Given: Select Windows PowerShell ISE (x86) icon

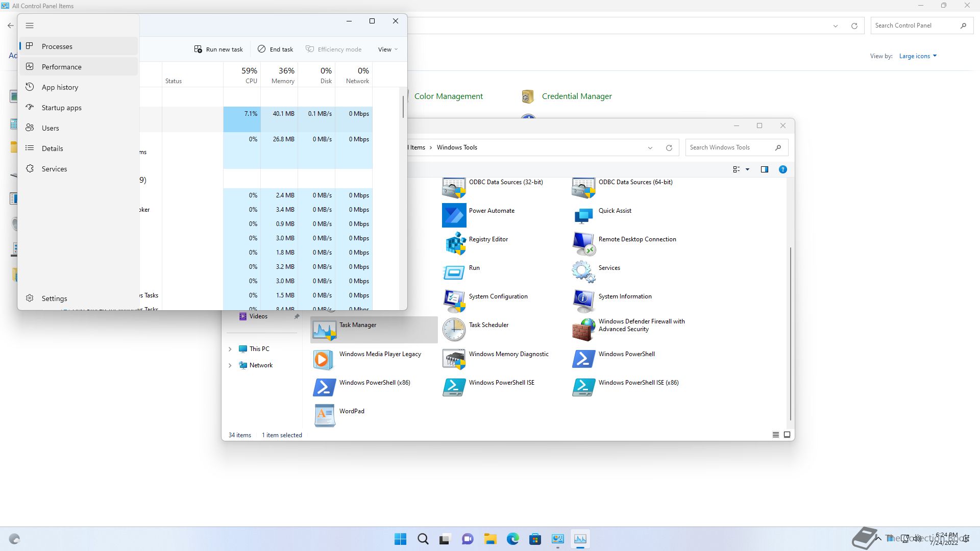Looking at the screenshot, I should 583,387.
